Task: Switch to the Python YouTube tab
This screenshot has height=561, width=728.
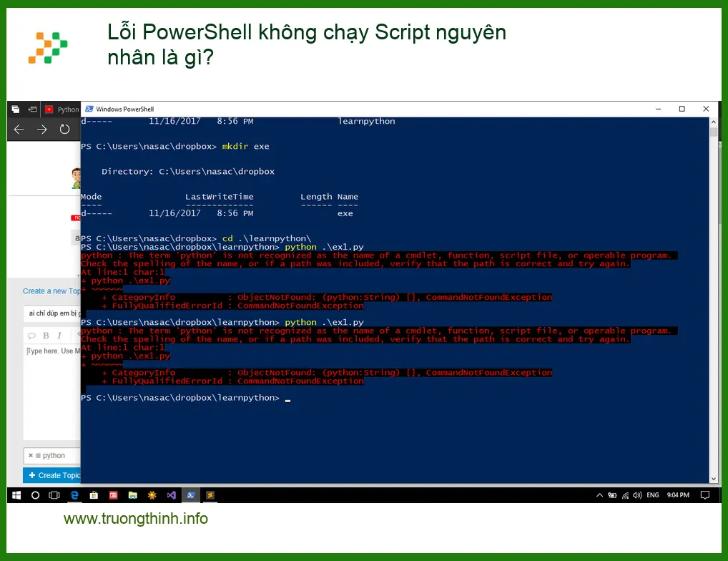Action: point(62,109)
